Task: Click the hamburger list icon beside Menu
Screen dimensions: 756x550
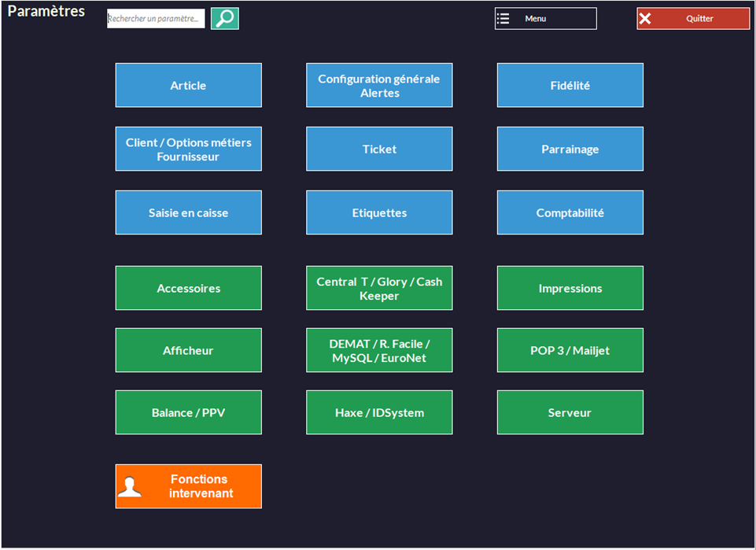Action: (x=503, y=19)
